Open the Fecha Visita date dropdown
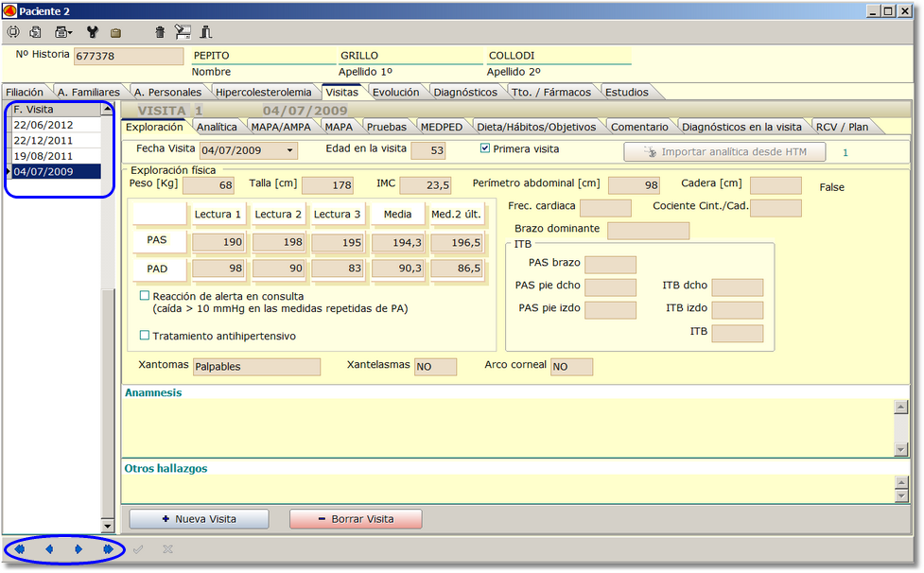 click(290, 150)
